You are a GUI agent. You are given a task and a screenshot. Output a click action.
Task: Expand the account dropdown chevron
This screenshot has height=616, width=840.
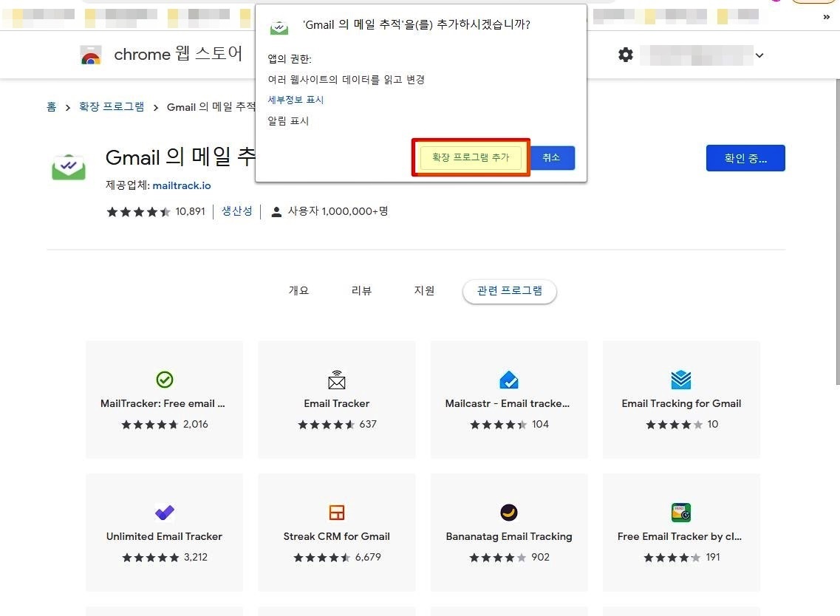click(x=759, y=55)
